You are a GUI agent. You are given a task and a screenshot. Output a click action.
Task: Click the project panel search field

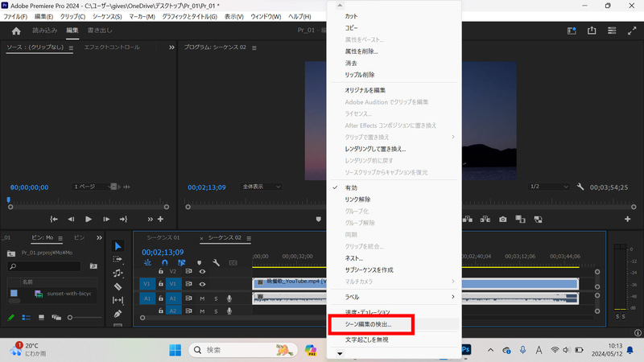(44, 266)
